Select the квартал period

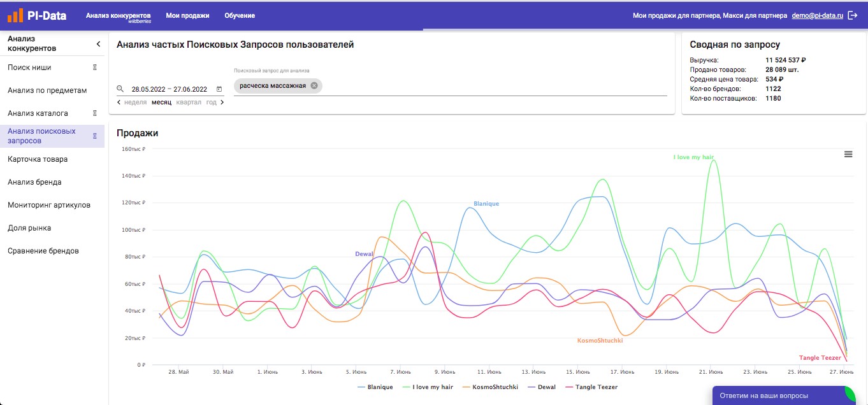pyautogui.click(x=189, y=103)
